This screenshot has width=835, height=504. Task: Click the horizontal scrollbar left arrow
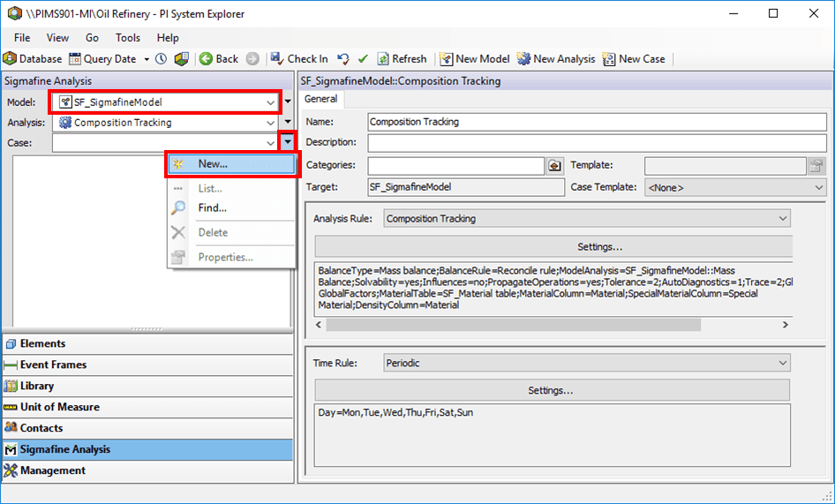click(319, 325)
